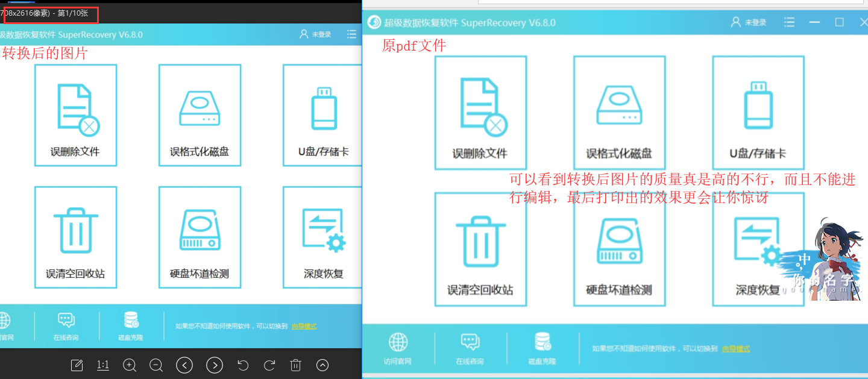Click U盘/存储卡 tile in left converted image
This screenshot has width=868, height=379.
pyautogui.click(x=322, y=115)
